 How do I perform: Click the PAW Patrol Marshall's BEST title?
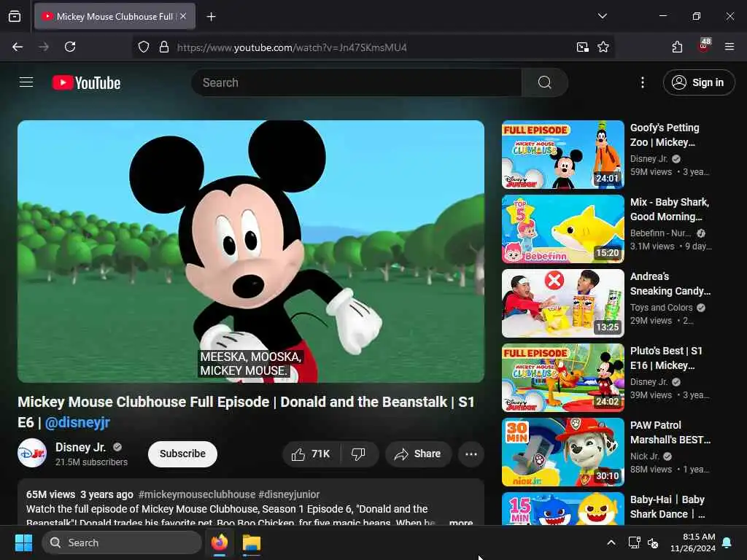[670, 432]
